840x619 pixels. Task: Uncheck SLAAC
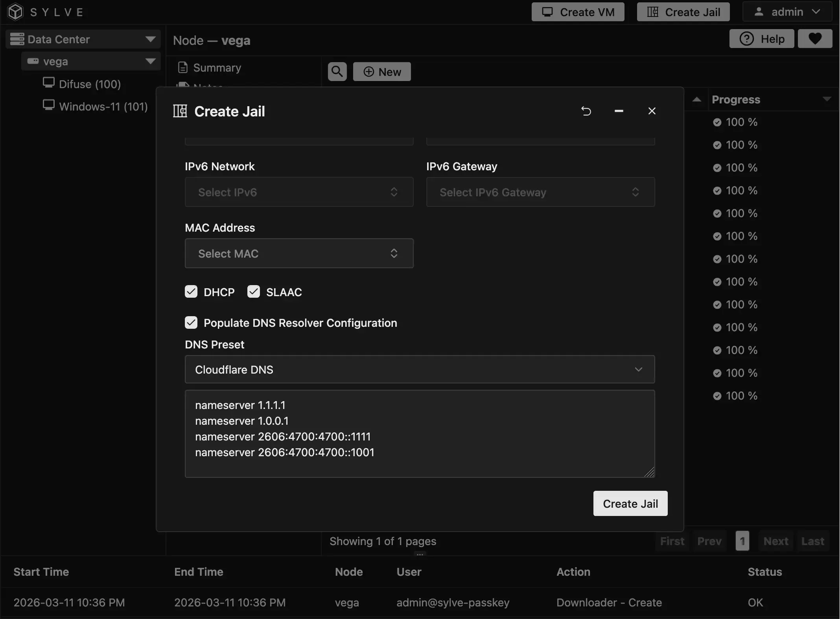[x=253, y=291]
